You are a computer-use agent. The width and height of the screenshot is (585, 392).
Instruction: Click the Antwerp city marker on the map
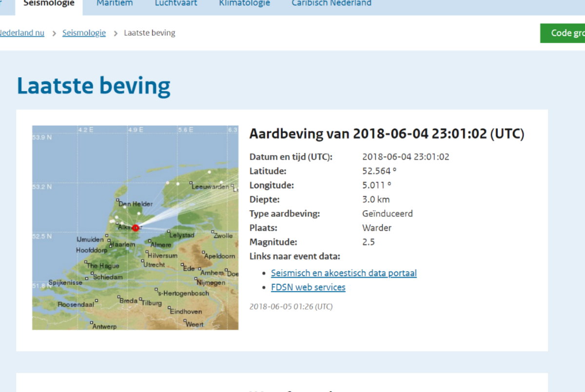(91, 322)
